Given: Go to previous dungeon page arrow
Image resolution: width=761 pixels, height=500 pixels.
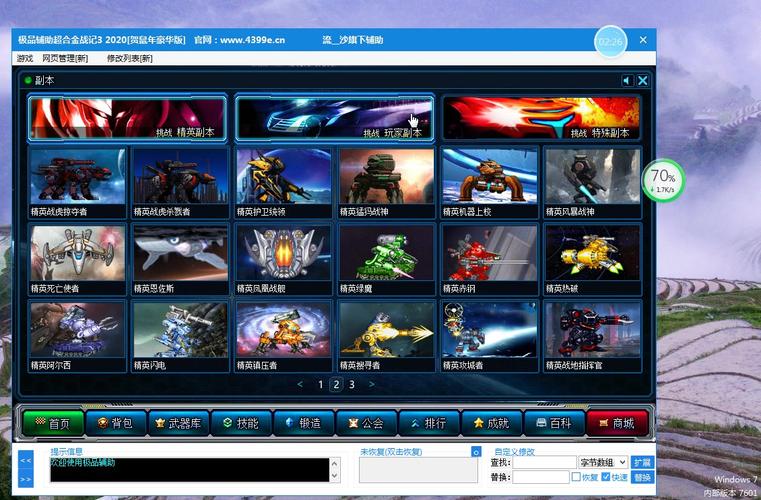Looking at the screenshot, I should pyautogui.click(x=300, y=384).
